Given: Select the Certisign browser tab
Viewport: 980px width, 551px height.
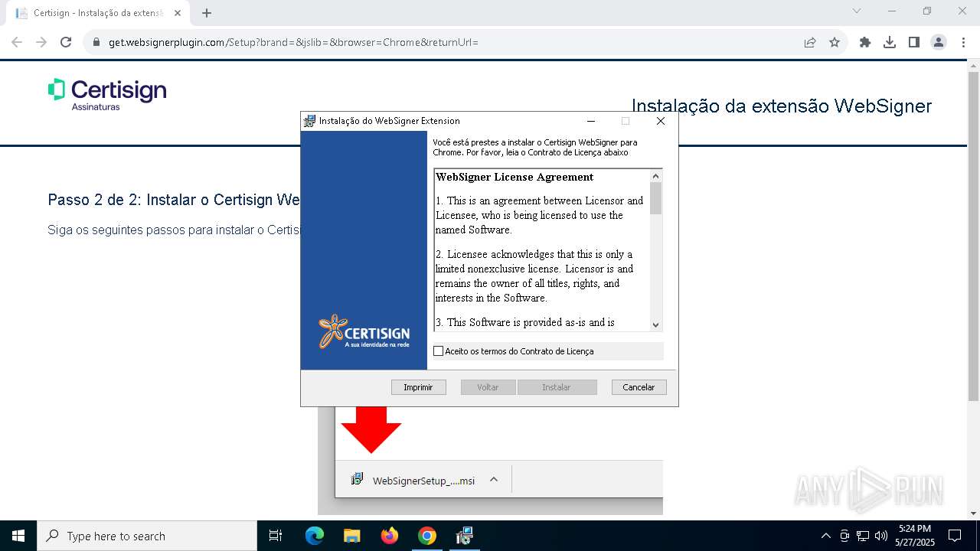Looking at the screenshot, I should pos(99,13).
